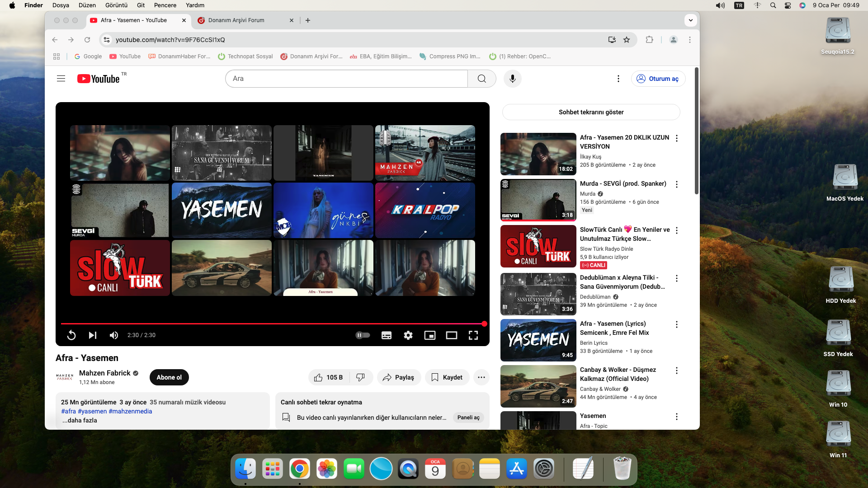
Task: Open Chrome extensions puzzle icon
Action: click(649, 40)
